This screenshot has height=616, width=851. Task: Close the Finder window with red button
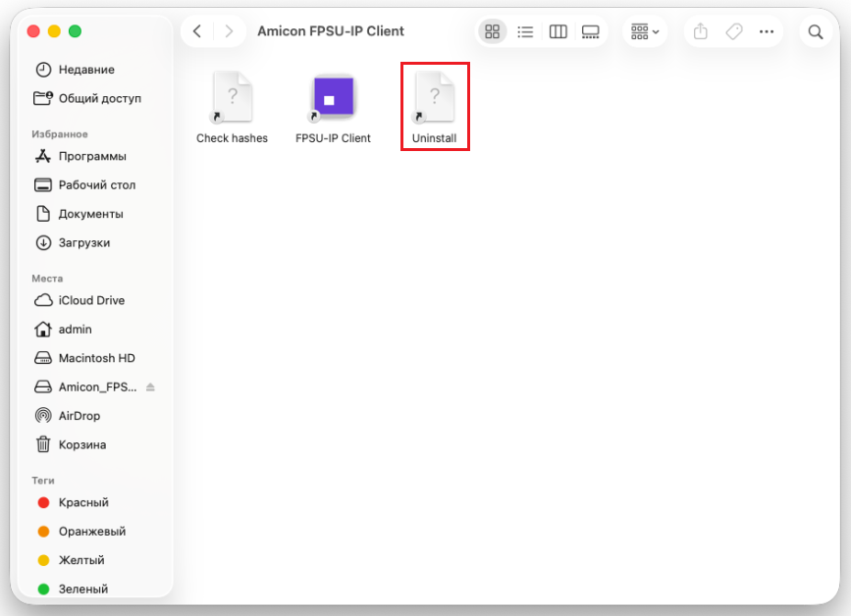(x=33, y=31)
